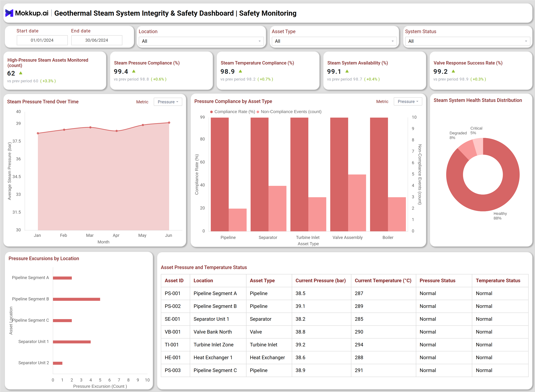Click the Pipeline Segment A excursion bar
This screenshot has height=392, width=535.
tap(62, 278)
